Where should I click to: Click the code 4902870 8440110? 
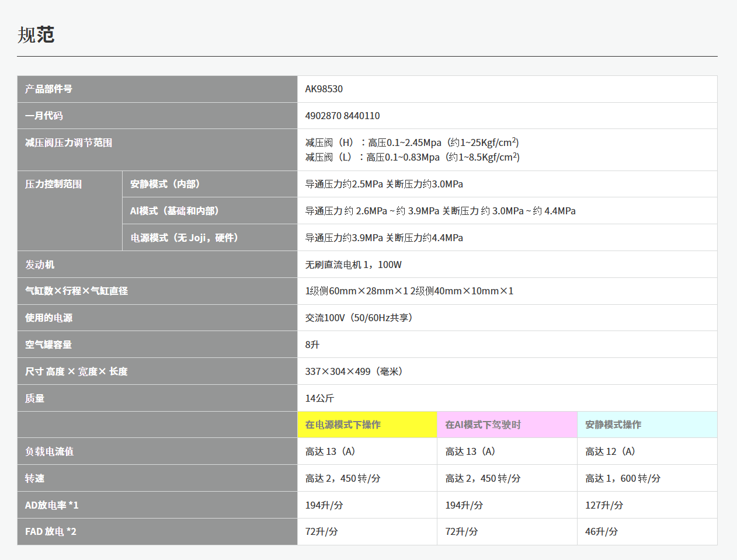tap(342, 116)
